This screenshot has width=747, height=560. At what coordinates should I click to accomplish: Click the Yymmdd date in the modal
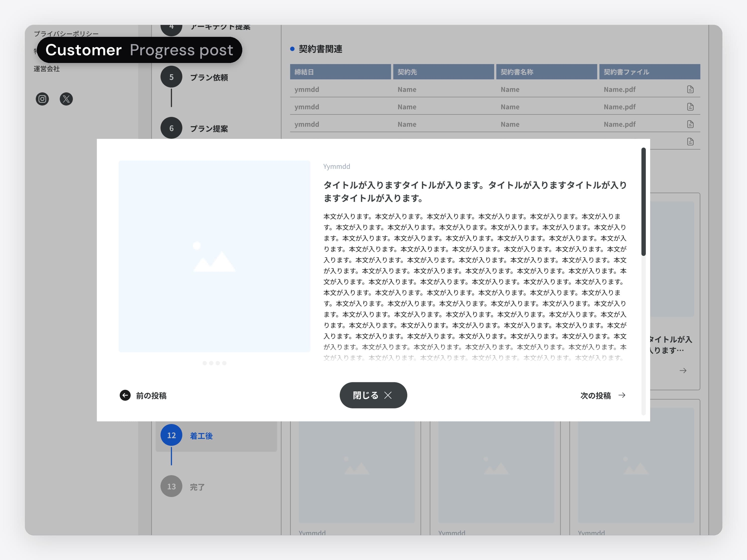tap(336, 167)
